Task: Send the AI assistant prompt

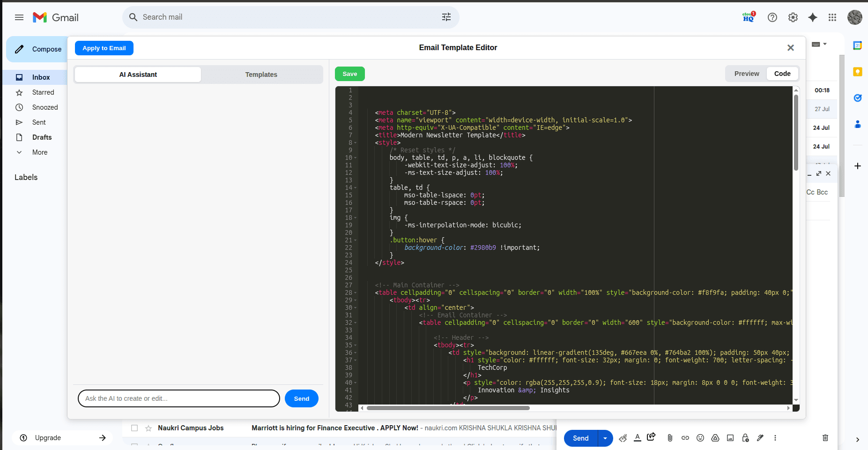Action: (x=302, y=398)
